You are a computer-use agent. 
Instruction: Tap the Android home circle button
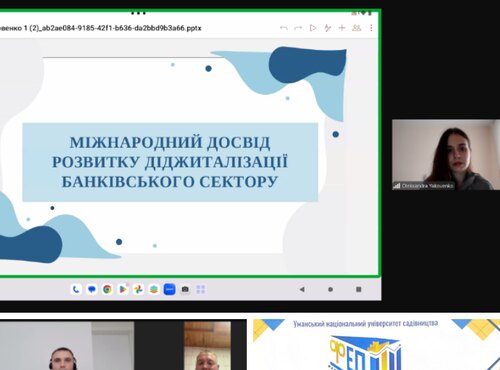click(x=330, y=289)
